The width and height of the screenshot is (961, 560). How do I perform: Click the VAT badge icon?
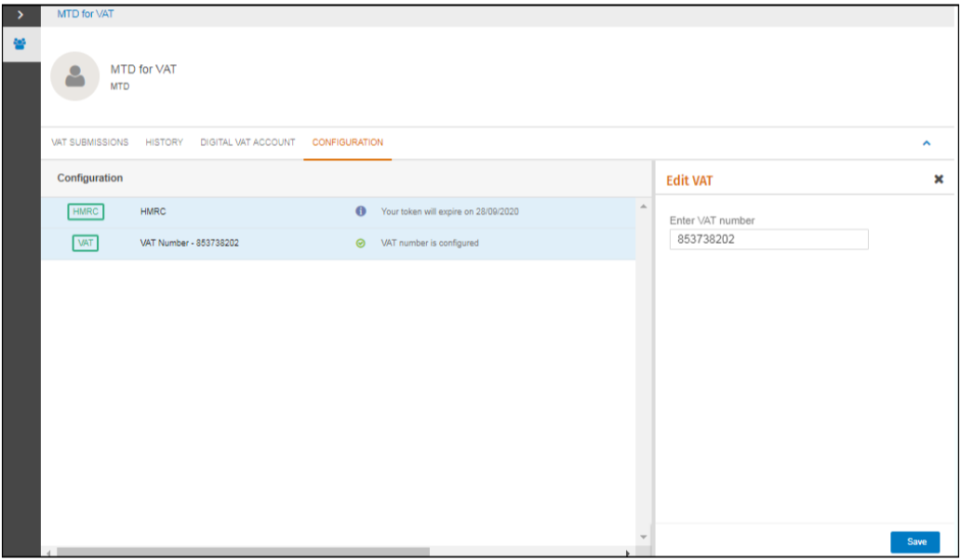point(86,243)
